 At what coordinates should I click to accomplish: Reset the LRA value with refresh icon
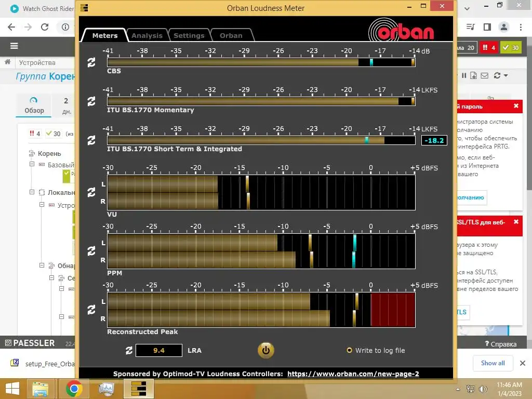click(x=129, y=351)
